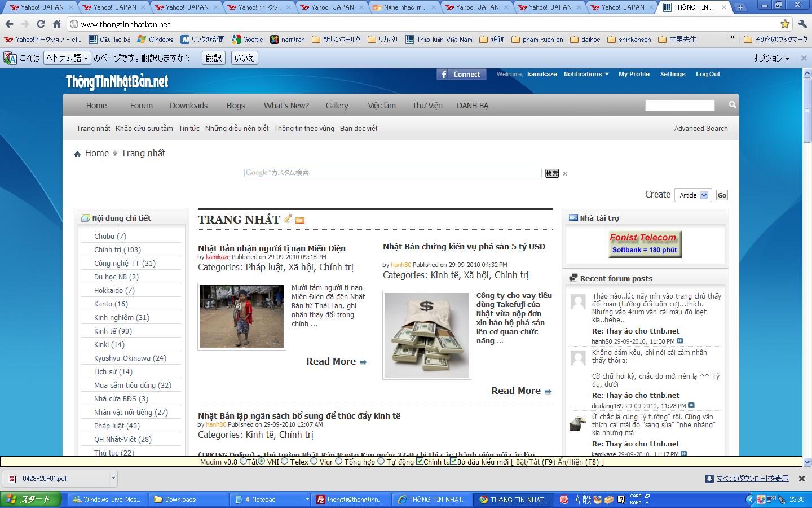This screenshot has height=508, width=812.
Task: Click the IME help question mark icon
Action: point(621,500)
